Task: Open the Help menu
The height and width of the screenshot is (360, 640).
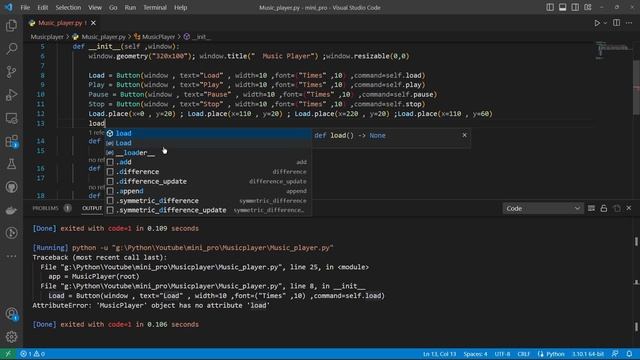Action: [x=180, y=7]
